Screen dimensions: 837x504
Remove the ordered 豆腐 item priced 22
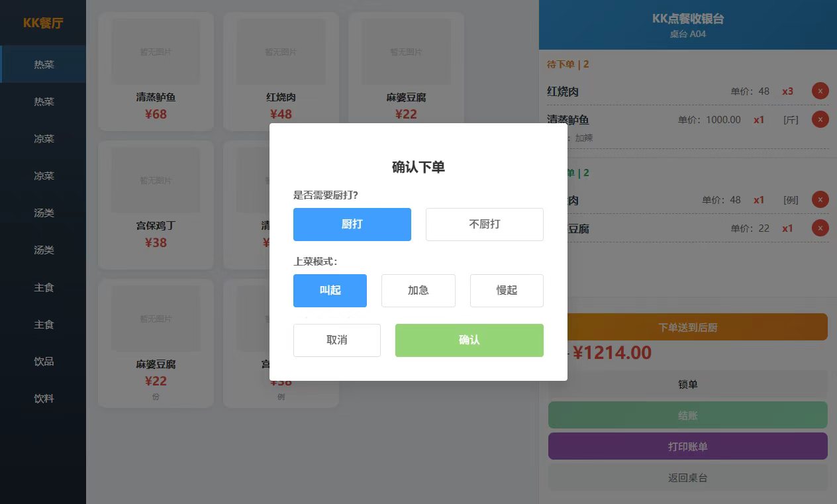[x=820, y=228]
